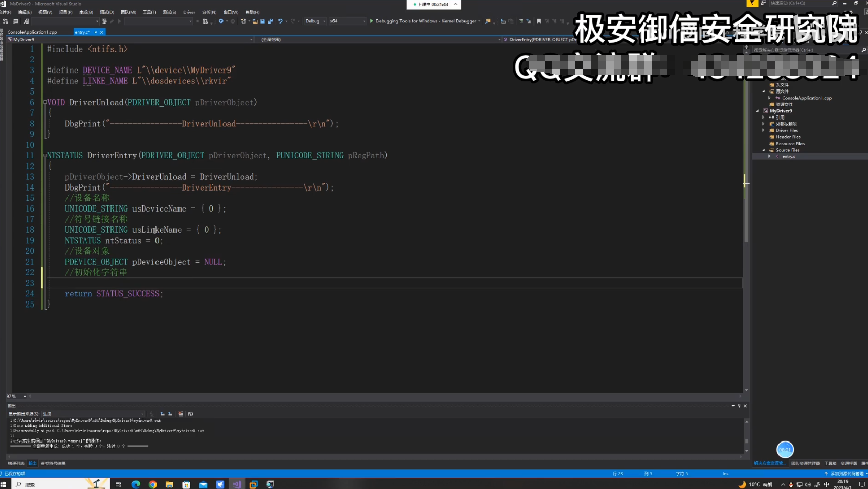This screenshot has width=868, height=489.
Task: Click the Open File folder icon
Action: click(255, 21)
